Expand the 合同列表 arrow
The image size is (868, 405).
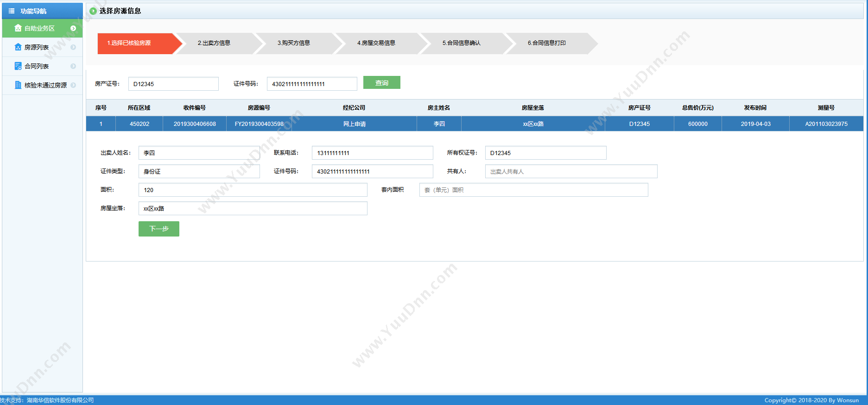pyautogui.click(x=73, y=66)
